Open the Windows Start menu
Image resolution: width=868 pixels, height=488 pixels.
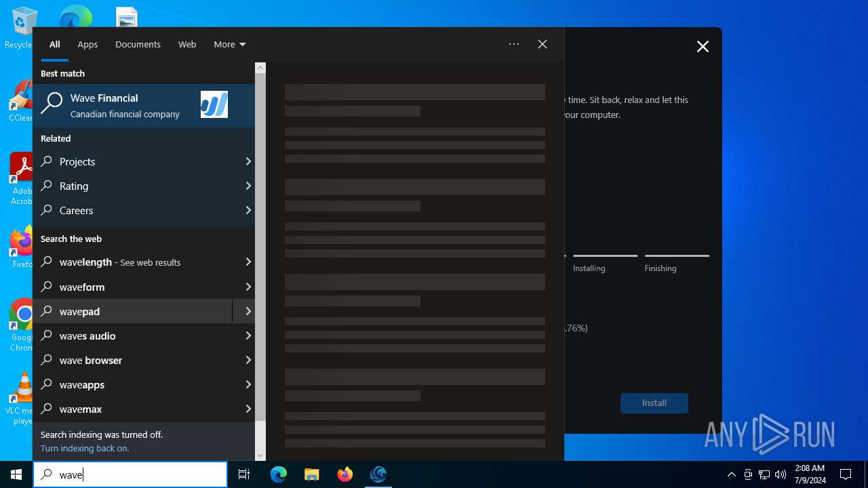tap(16, 474)
